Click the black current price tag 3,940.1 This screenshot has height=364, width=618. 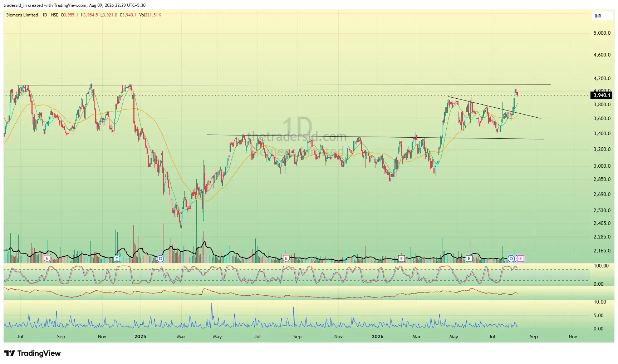pyautogui.click(x=602, y=95)
